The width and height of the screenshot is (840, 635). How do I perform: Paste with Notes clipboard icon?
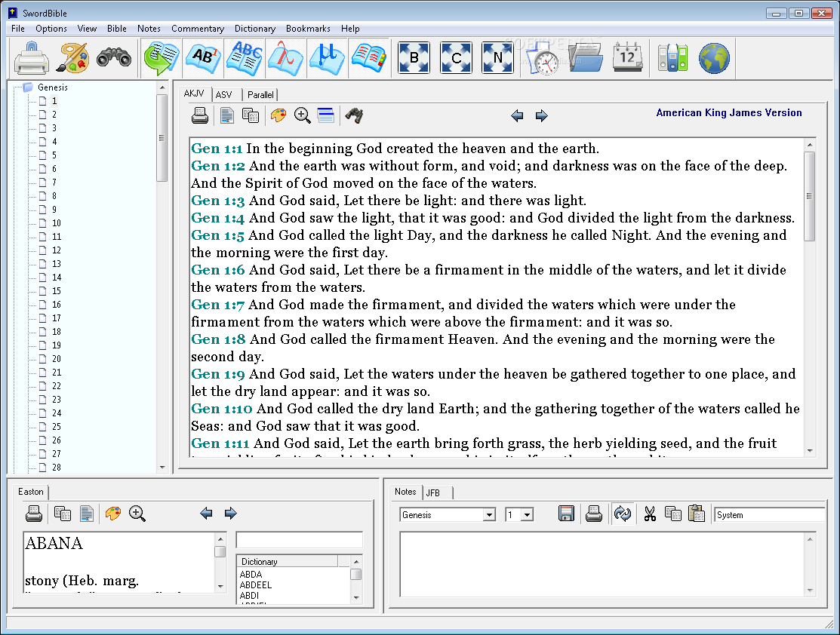697,514
